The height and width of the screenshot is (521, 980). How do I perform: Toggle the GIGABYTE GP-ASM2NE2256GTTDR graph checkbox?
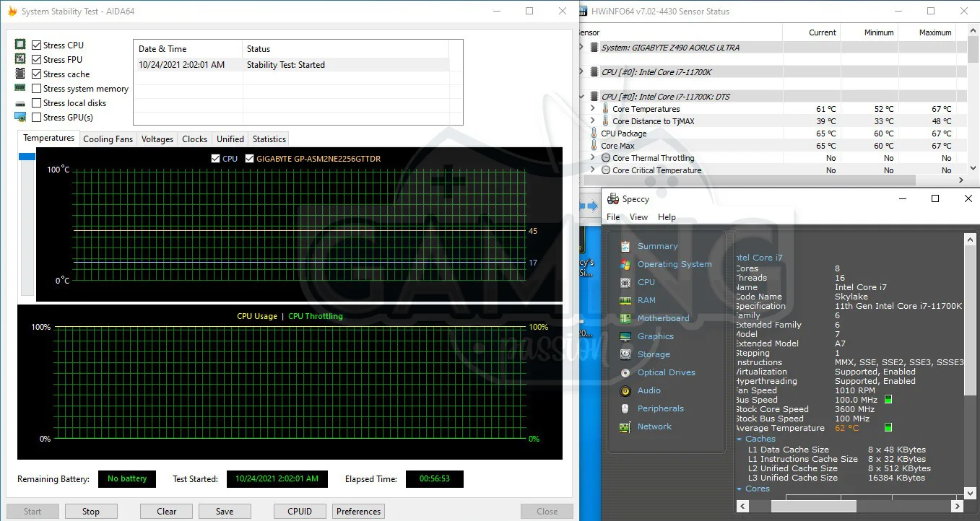point(250,159)
